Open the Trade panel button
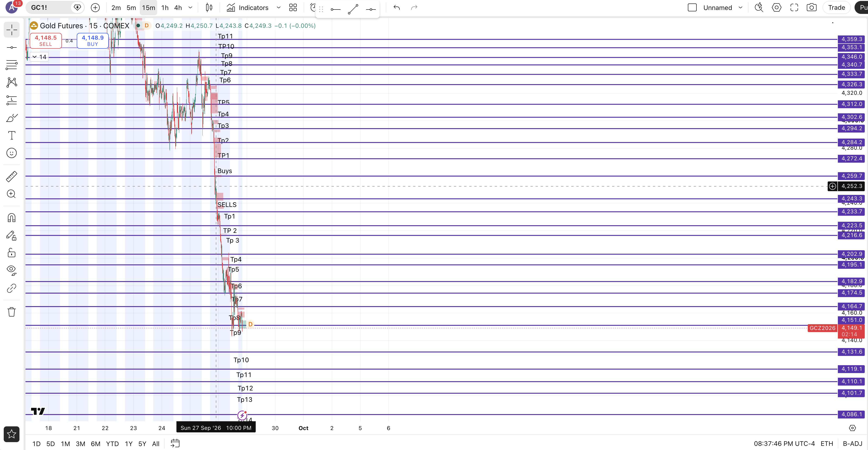The width and height of the screenshot is (868, 450). pyautogui.click(x=836, y=7)
